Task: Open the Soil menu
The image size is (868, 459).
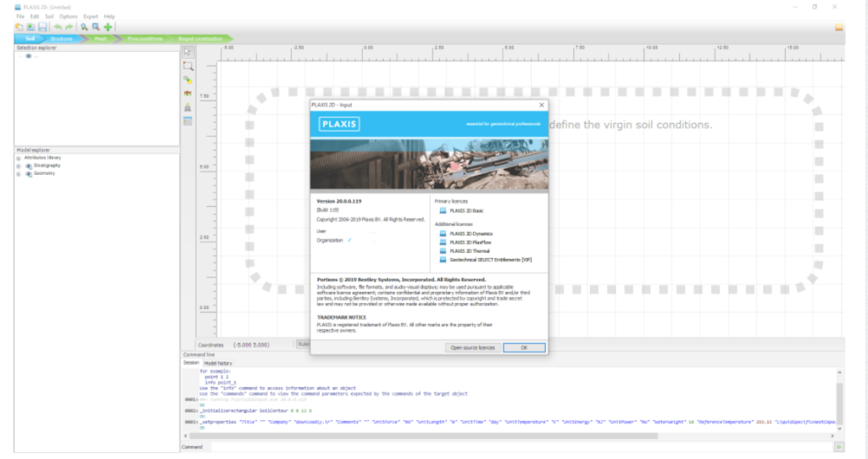Action: 49,17
